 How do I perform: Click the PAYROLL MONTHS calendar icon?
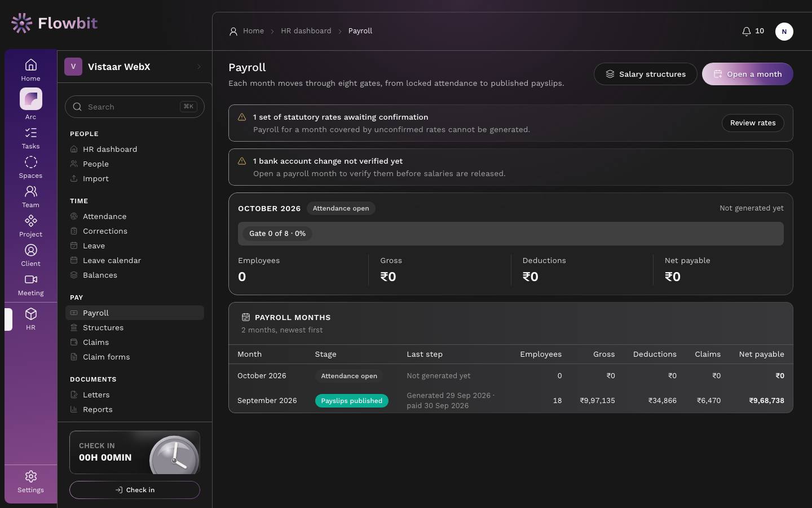coord(246,317)
